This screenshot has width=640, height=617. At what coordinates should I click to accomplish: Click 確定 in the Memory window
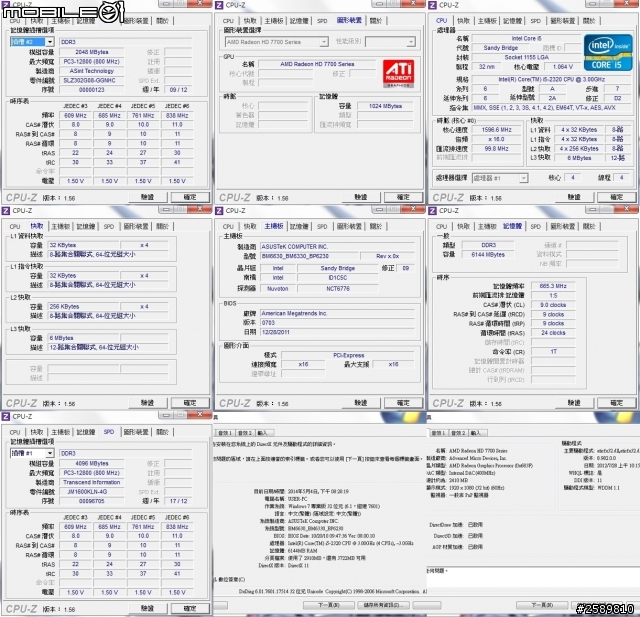617,403
